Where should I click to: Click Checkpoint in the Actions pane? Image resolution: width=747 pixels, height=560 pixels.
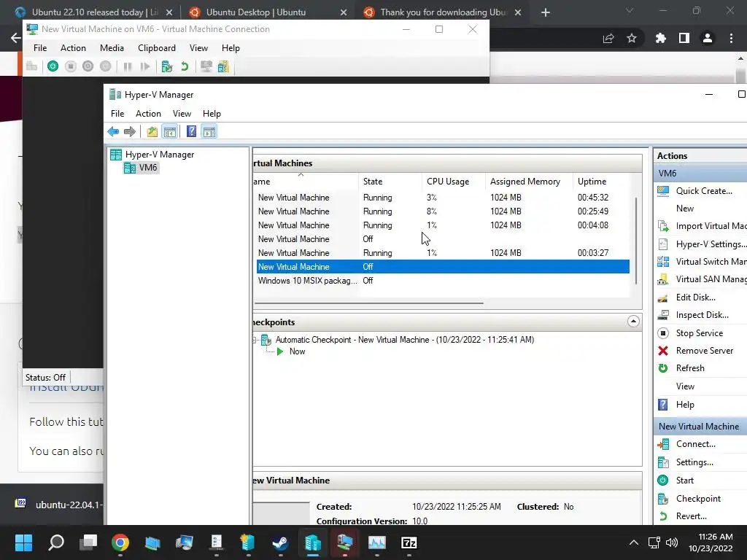(698, 499)
